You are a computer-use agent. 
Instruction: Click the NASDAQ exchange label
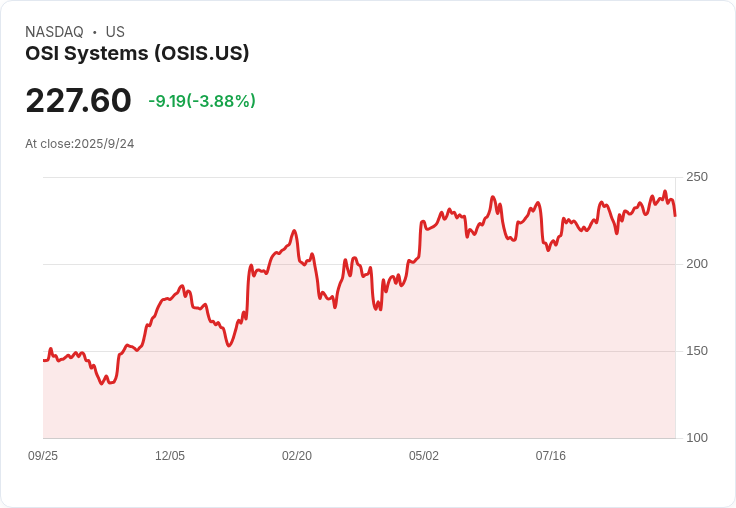(54, 32)
